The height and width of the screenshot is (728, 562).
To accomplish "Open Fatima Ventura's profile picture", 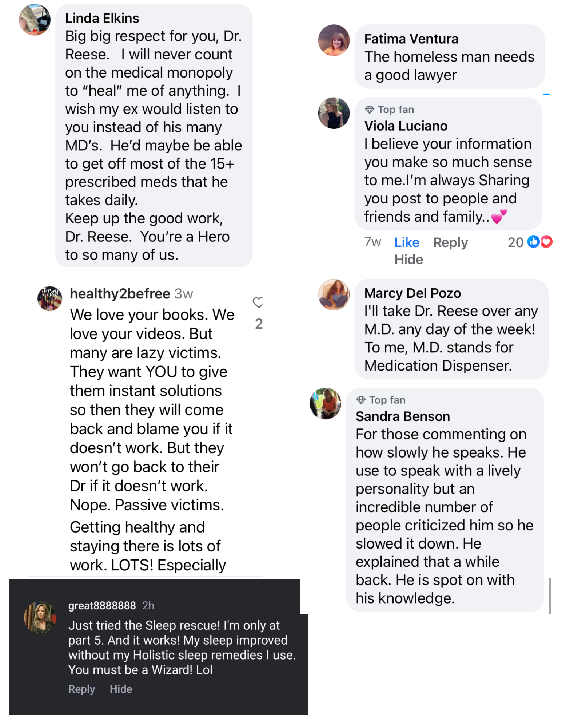I will [334, 40].
